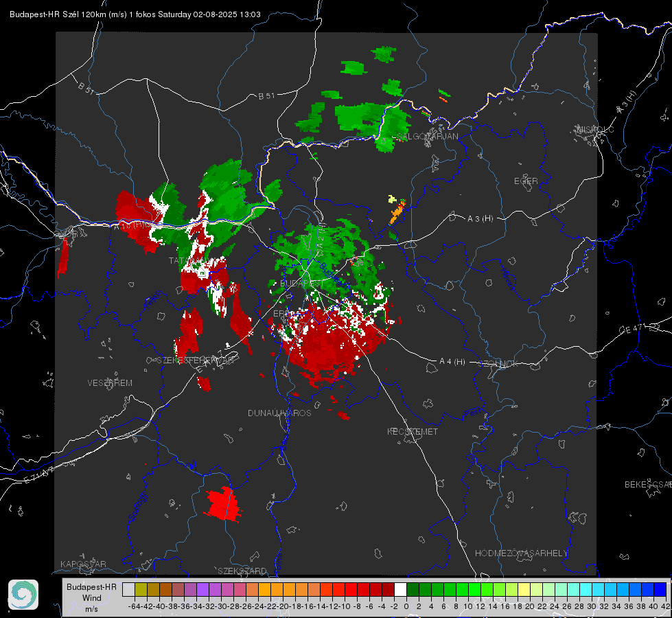The height and width of the screenshot is (618, 672).
Task: Click the SZEKSZÁRD city label
Action: [242, 571]
